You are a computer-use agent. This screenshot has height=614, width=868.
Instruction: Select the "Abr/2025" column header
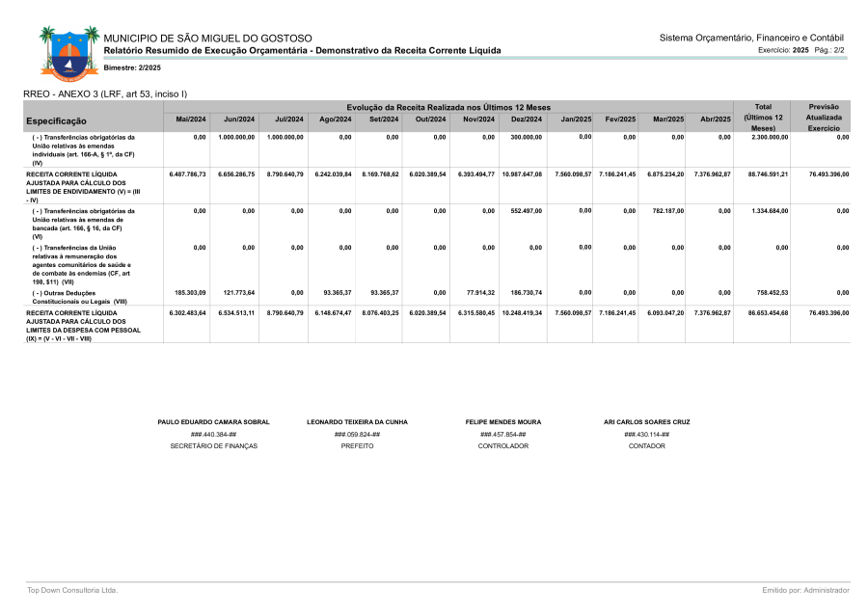tap(715, 119)
